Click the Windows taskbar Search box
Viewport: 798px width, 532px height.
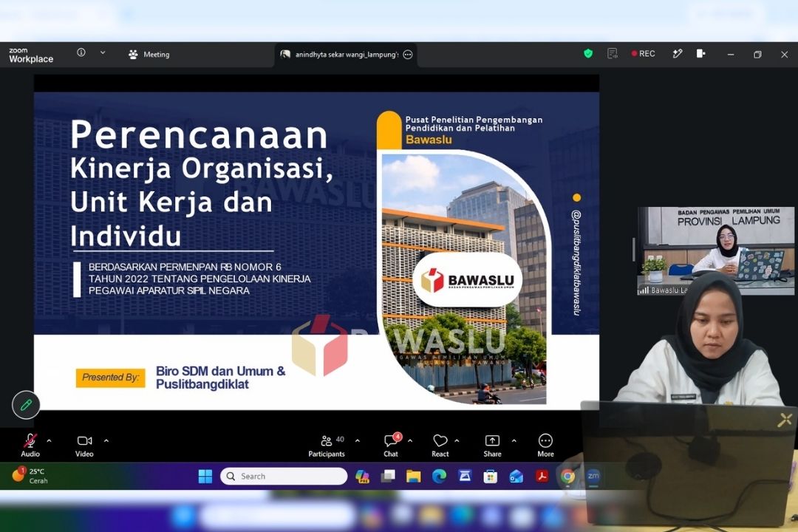click(284, 476)
